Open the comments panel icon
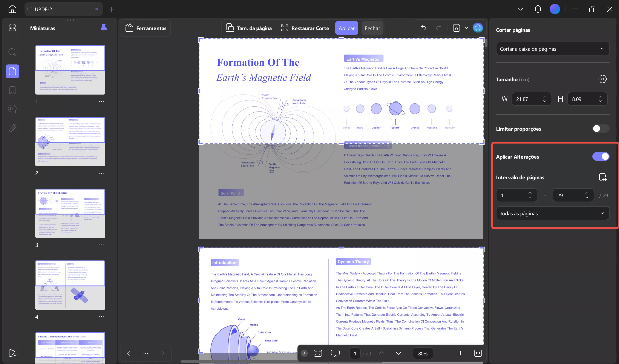Image resolution: width=619 pixels, height=364 pixels. point(12,109)
